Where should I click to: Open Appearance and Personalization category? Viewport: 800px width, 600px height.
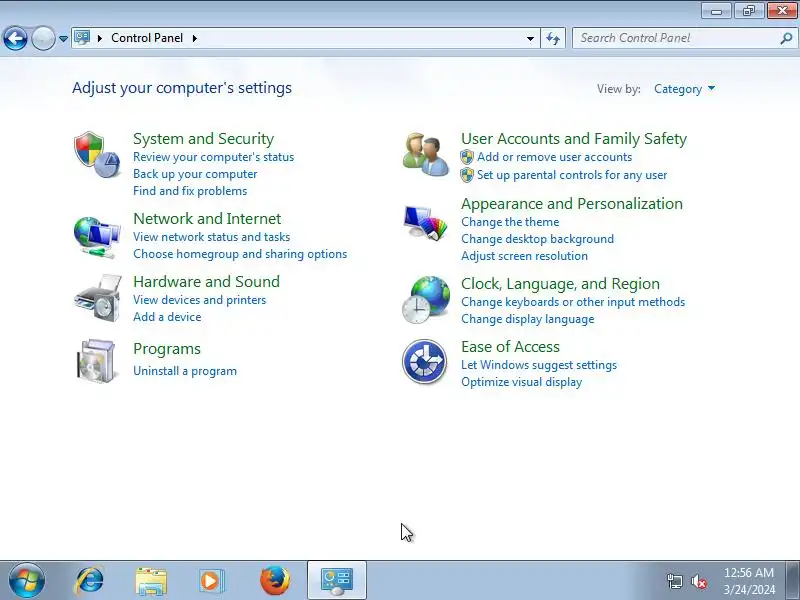point(572,204)
